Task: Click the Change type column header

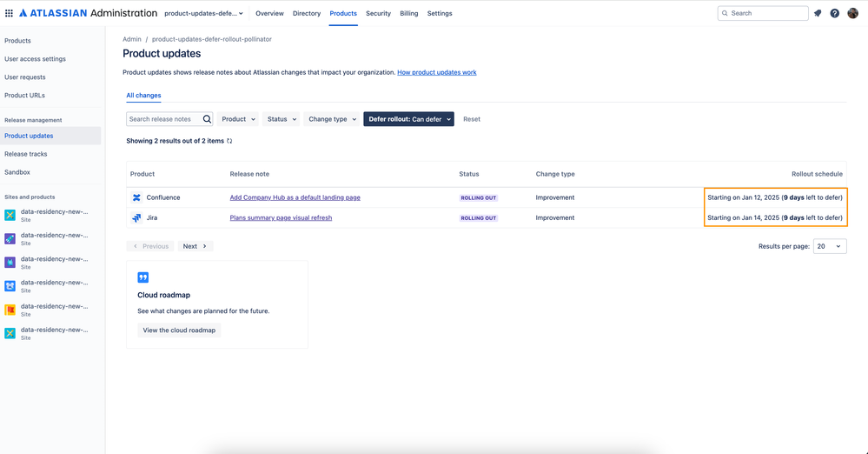Action: pyautogui.click(x=555, y=174)
